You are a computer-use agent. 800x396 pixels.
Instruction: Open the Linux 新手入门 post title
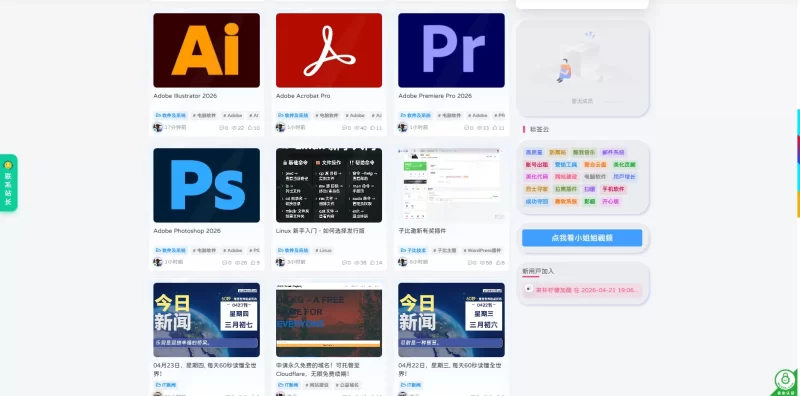(x=320, y=231)
